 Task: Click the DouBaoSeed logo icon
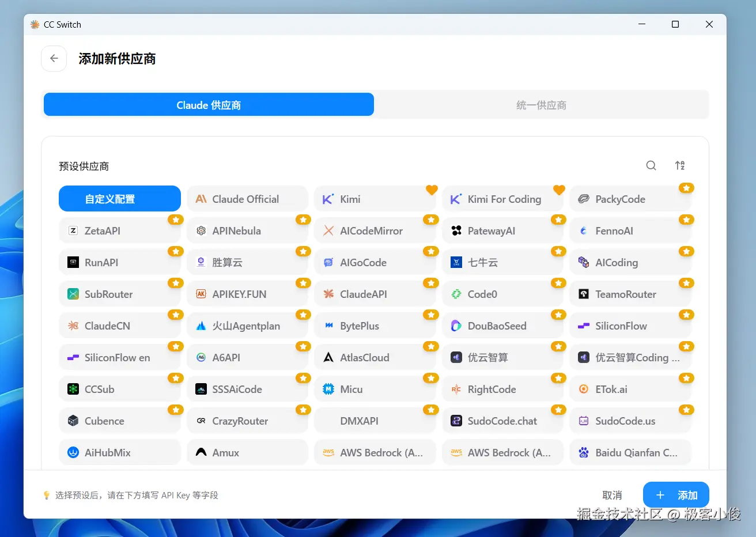pos(456,326)
